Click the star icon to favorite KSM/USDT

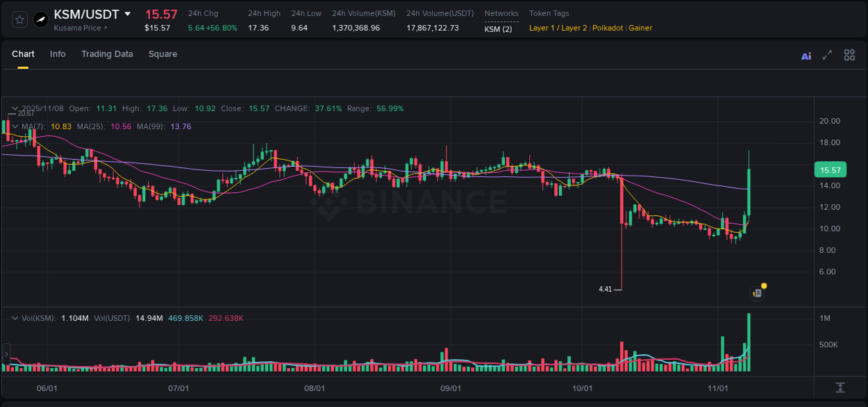point(19,19)
